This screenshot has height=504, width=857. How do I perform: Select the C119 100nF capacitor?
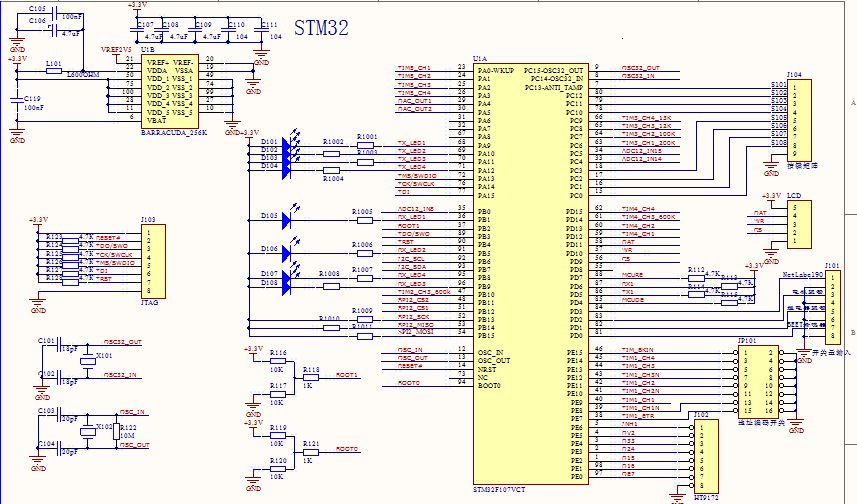coord(17,99)
